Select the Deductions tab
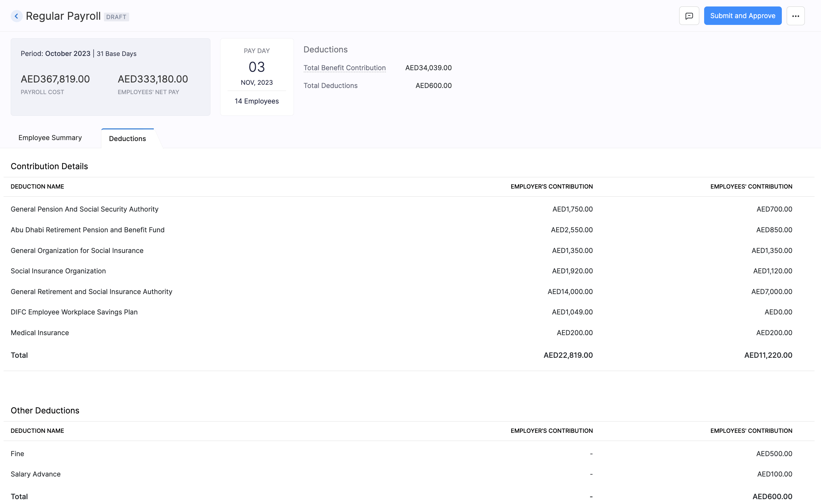The image size is (821, 504). tap(127, 138)
